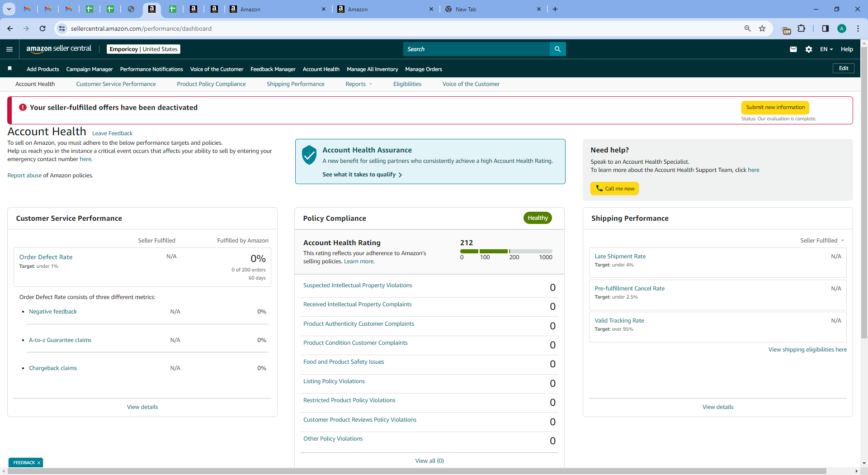Expand See what it takes to qualify
The image size is (868, 475).
coord(362,175)
